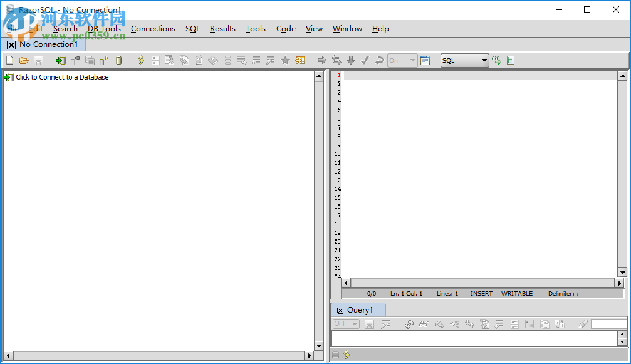Open an existing file with the Open icon
Image resolution: width=631 pixels, height=364 pixels.
(x=24, y=60)
